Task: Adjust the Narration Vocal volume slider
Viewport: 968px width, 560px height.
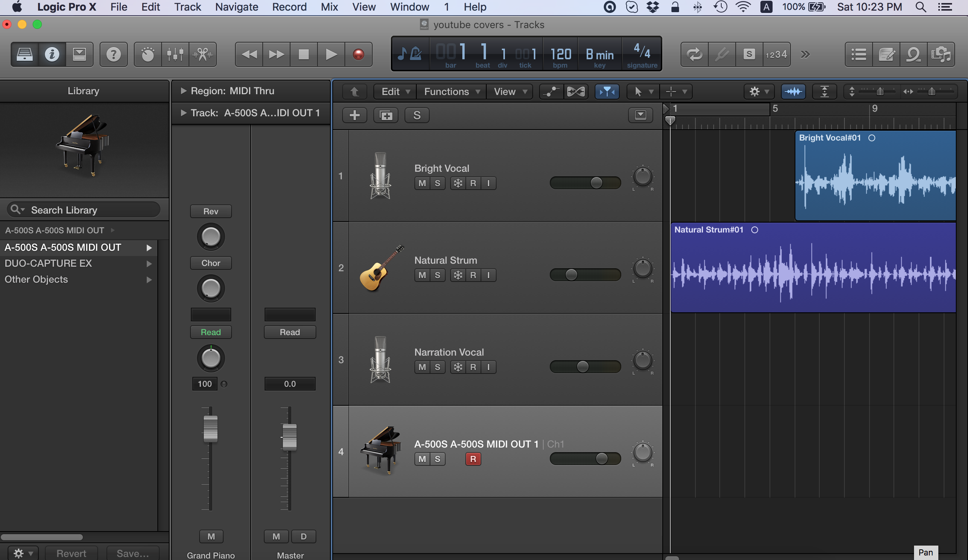Action: click(582, 367)
